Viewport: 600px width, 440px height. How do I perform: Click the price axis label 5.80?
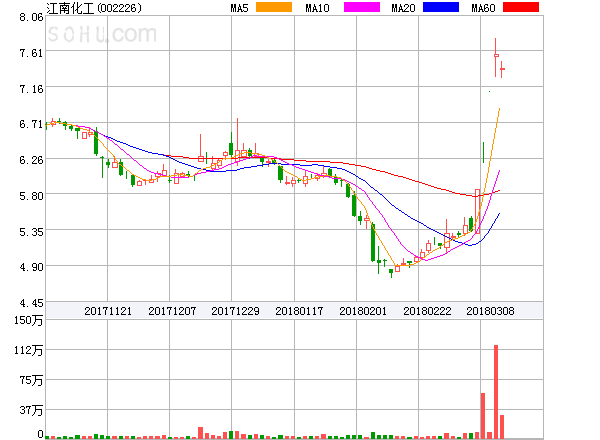pos(31,196)
